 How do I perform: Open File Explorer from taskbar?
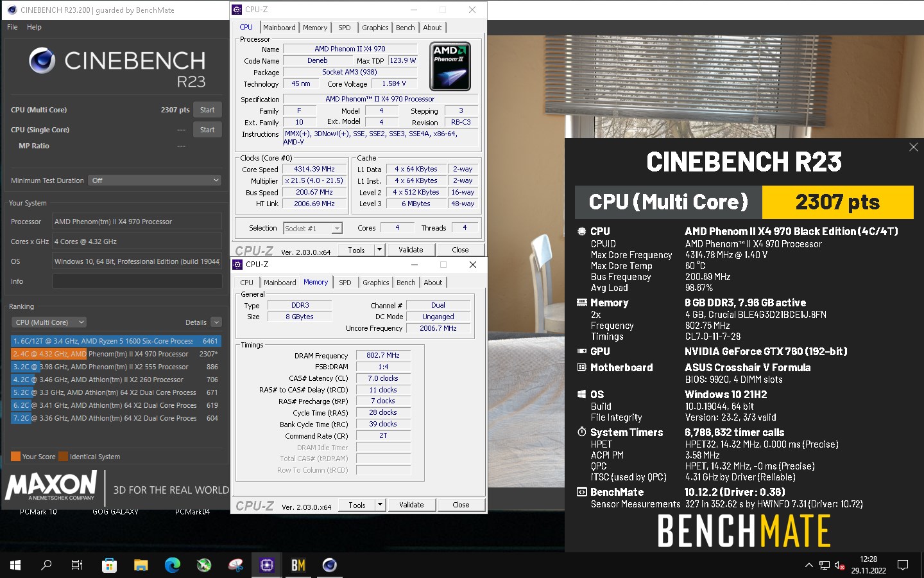coord(141,565)
